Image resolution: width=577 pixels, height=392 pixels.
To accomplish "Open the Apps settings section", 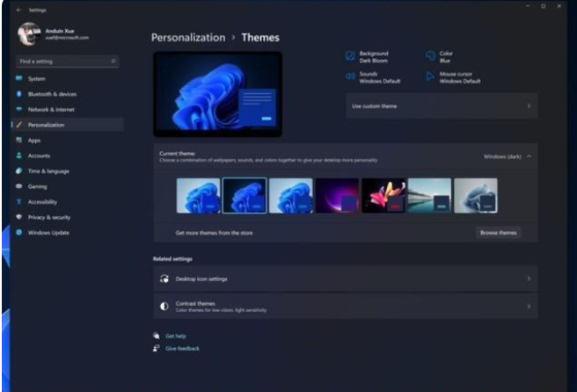I will [x=68, y=140].
